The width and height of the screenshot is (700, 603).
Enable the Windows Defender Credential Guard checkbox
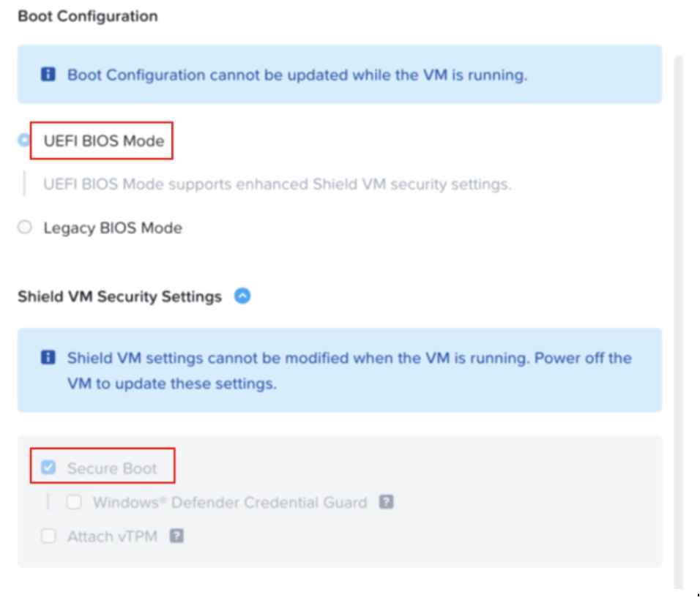(x=74, y=502)
